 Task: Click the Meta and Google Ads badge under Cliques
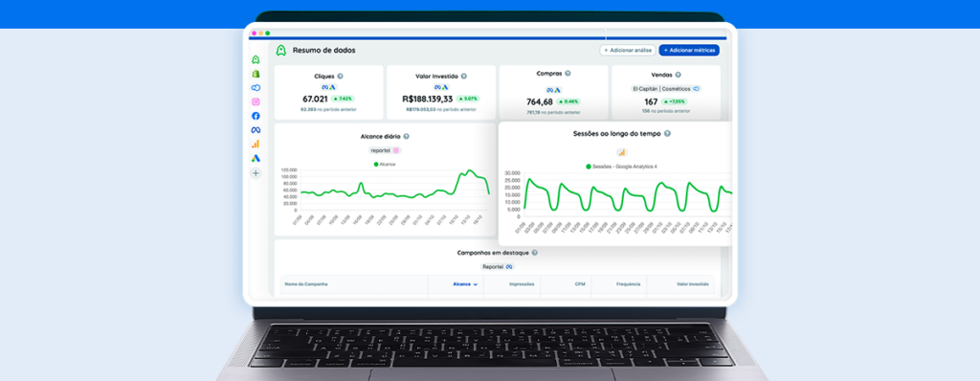329,87
